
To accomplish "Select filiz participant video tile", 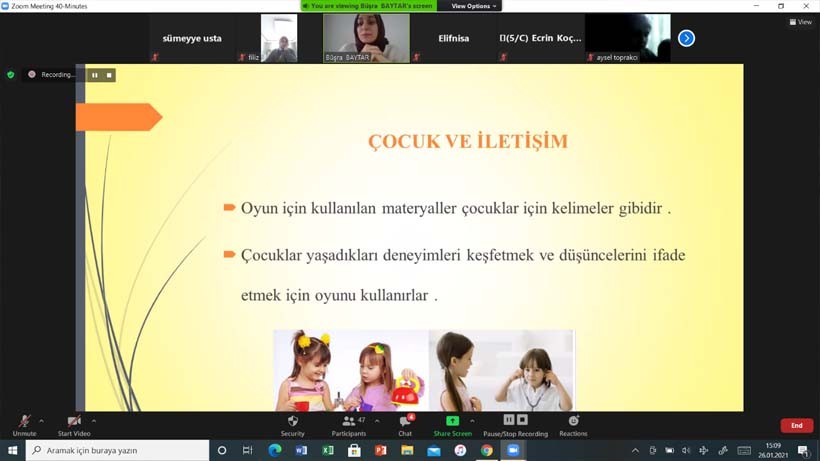I will pos(279,38).
